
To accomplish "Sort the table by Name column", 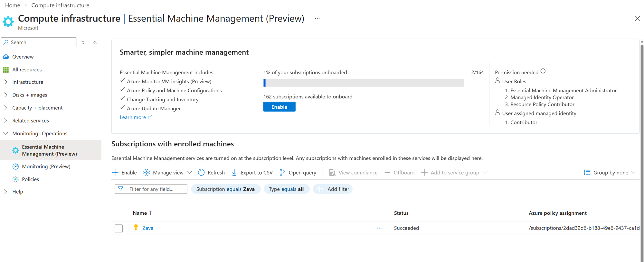I will coord(140,213).
